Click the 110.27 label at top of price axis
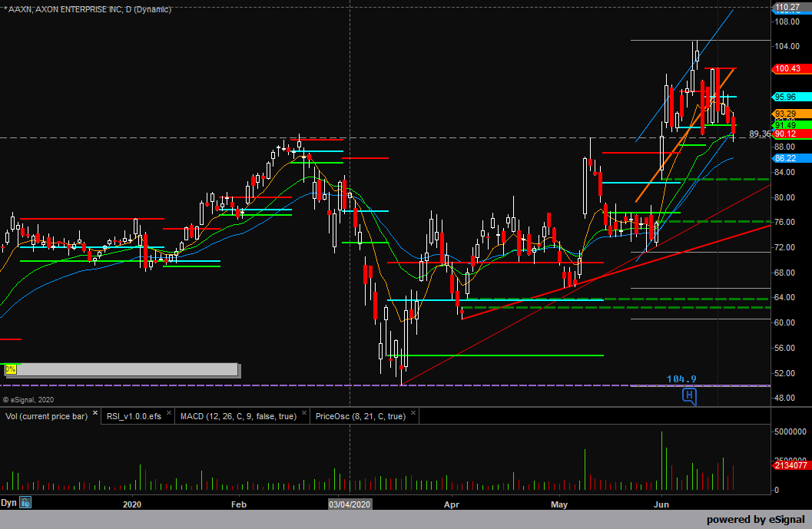This screenshot has height=529, width=812. pyautogui.click(x=792, y=7)
